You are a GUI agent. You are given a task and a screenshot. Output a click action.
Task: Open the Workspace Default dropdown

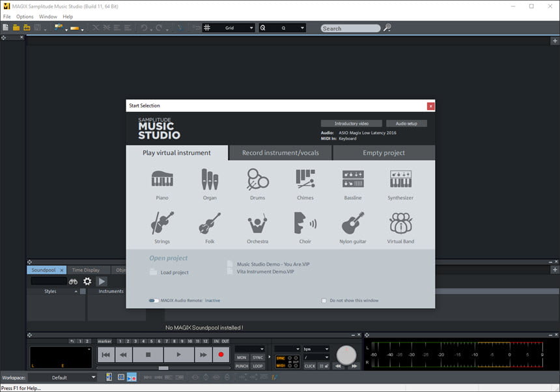[x=63, y=378]
